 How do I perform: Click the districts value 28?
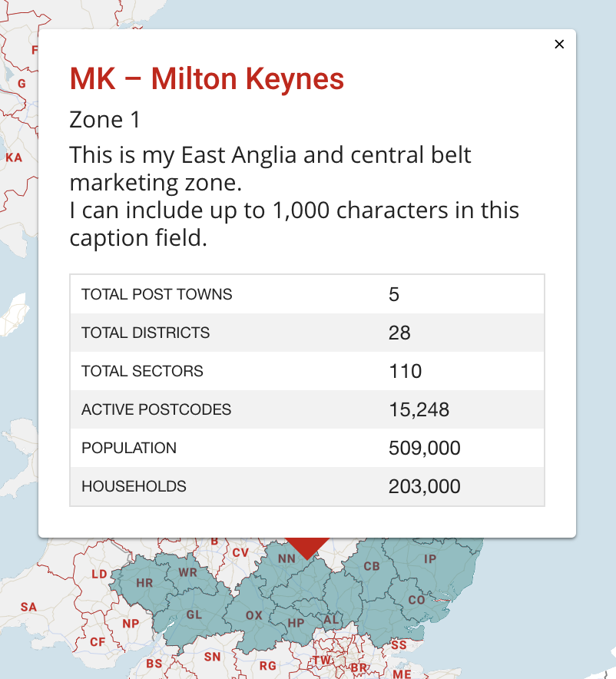click(399, 333)
